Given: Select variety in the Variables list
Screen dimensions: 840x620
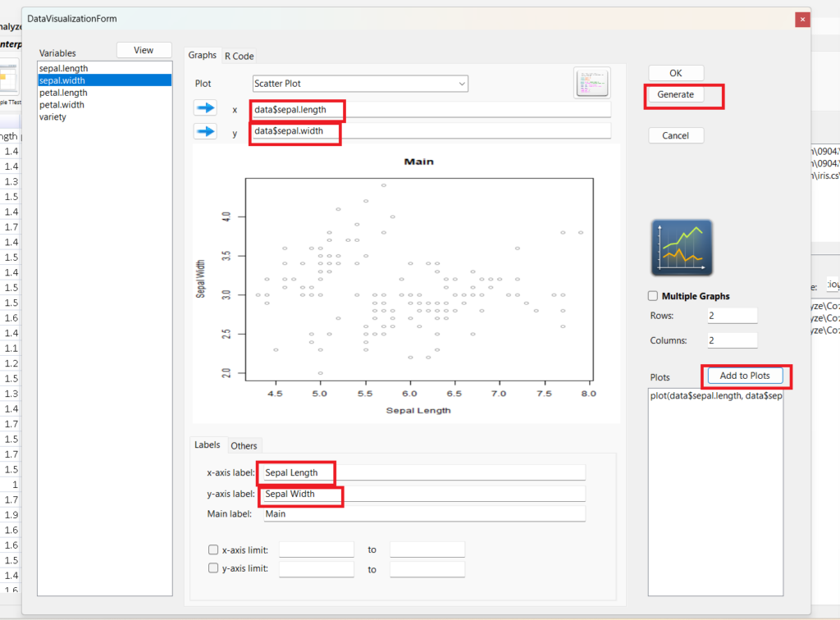Looking at the screenshot, I should click(52, 116).
